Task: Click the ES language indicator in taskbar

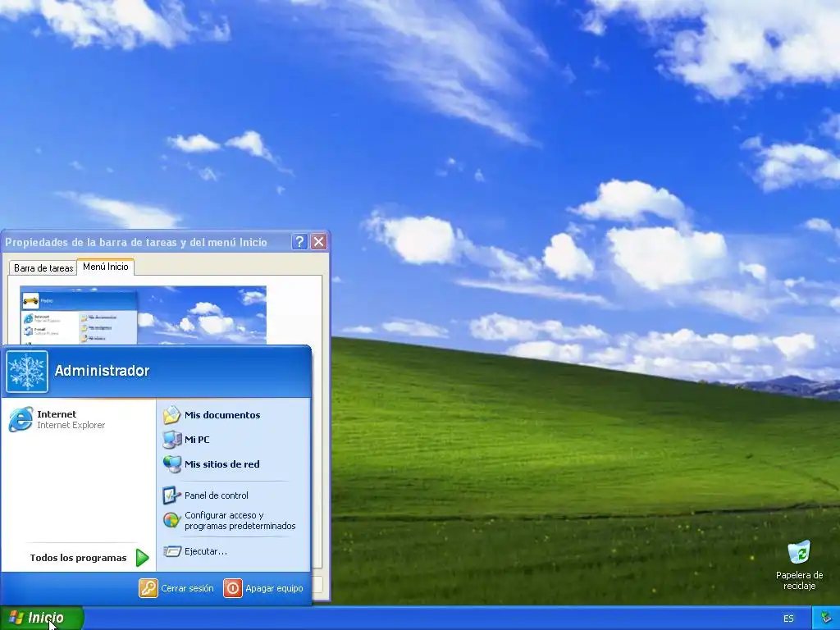Action: coord(788,619)
